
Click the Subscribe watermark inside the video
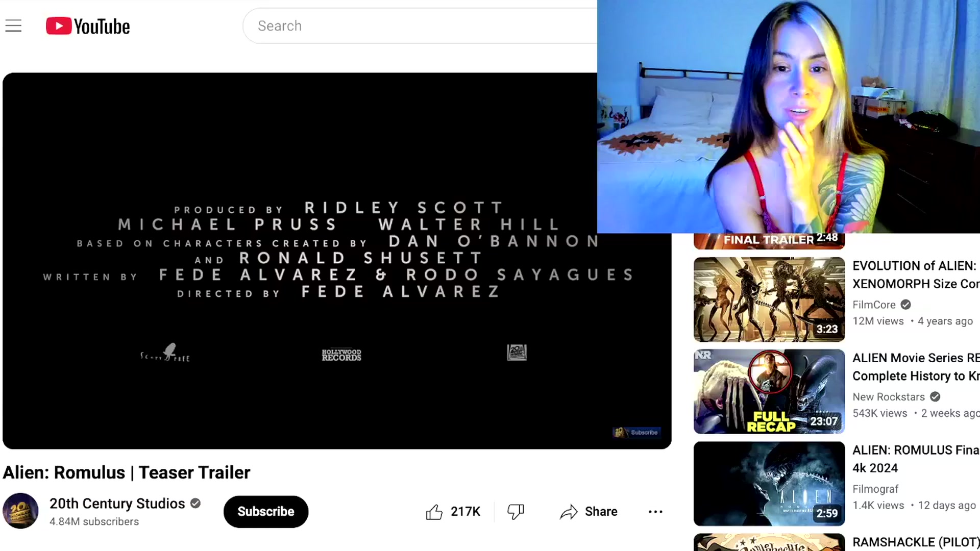(x=636, y=432)
